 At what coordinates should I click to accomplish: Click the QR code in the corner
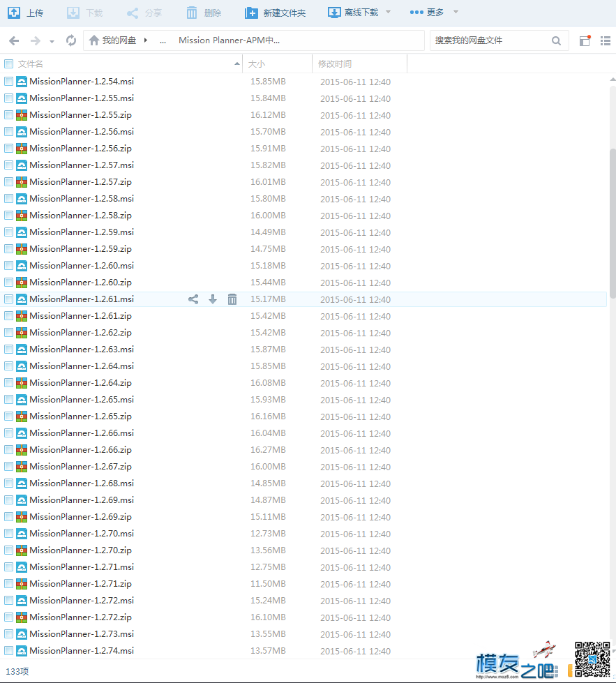tap(592, 659)
